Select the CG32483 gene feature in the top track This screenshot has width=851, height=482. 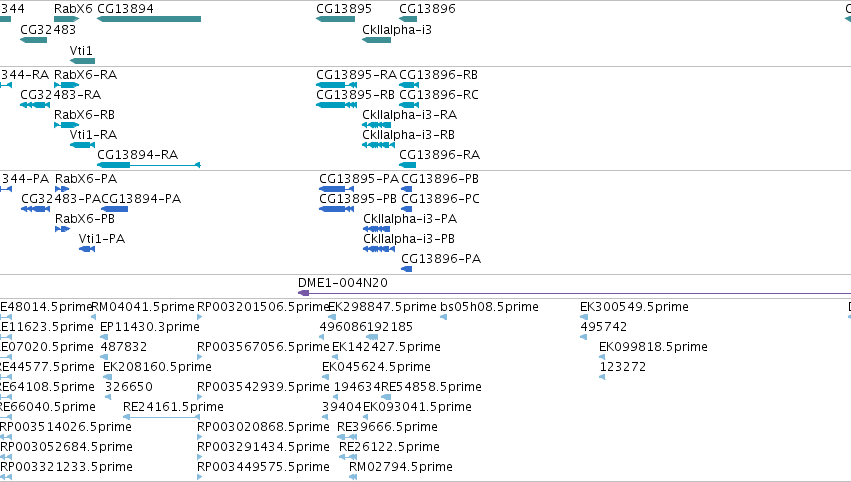point(34,40)
